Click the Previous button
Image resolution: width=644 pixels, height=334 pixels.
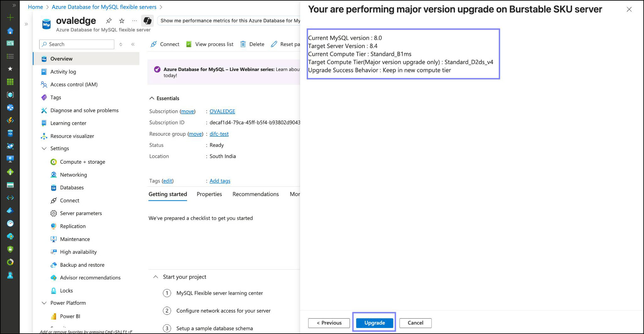[329, 323]
